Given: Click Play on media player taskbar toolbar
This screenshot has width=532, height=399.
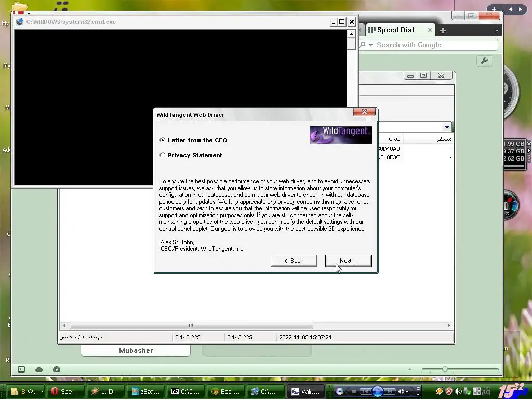Looking at the screenshot, I should pyautogui.click(x=378, y=391).
